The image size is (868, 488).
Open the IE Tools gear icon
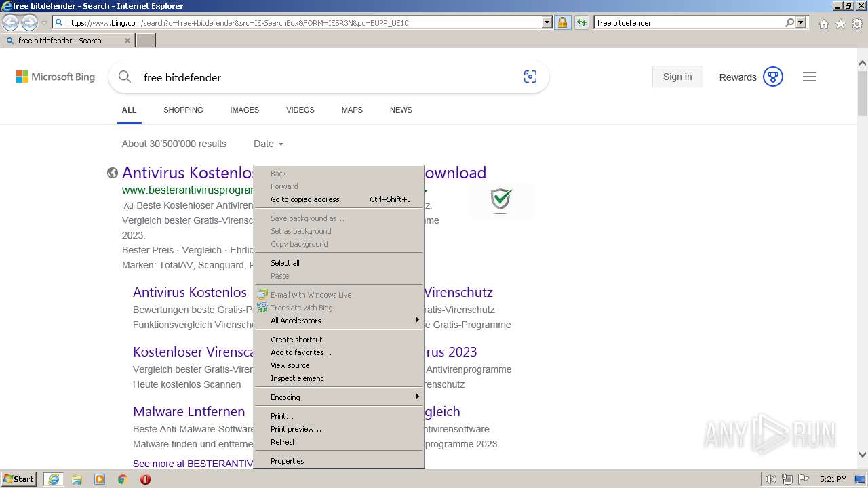point(857,24)
